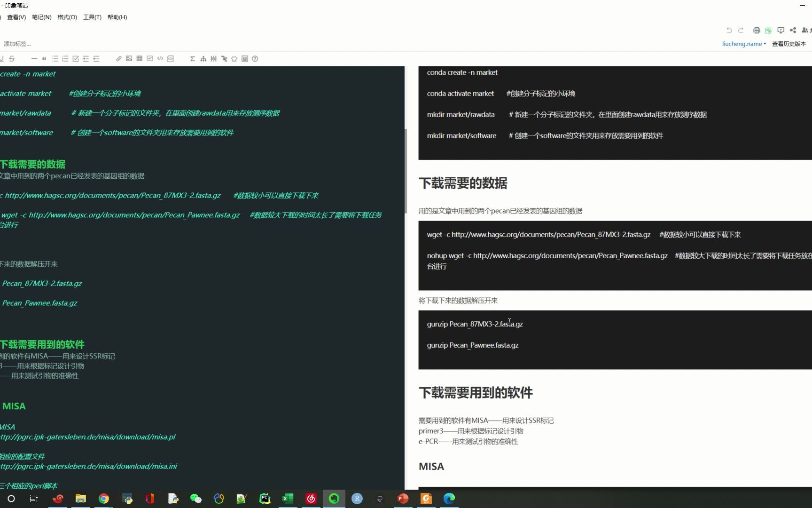This screenshot has height=508, width=812.
Task: Open the 笔记(N) menu
Action: tap(42, 17)
